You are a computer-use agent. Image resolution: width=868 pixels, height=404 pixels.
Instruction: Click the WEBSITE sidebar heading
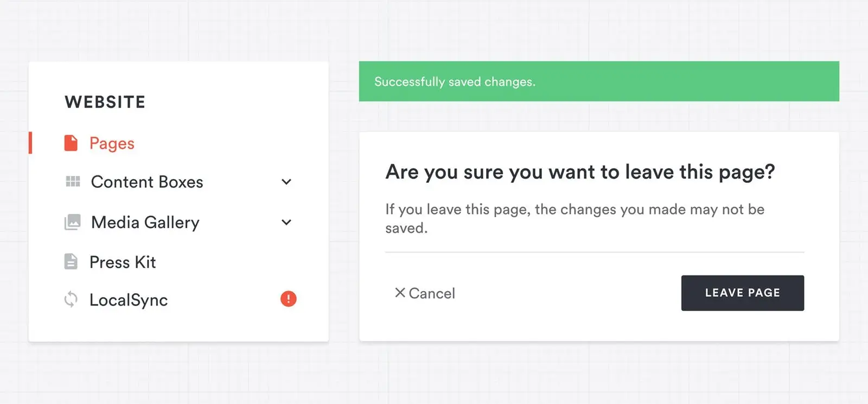105,102
